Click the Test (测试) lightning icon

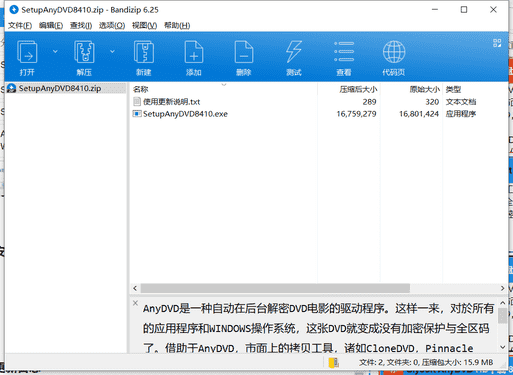click(294, 52)
